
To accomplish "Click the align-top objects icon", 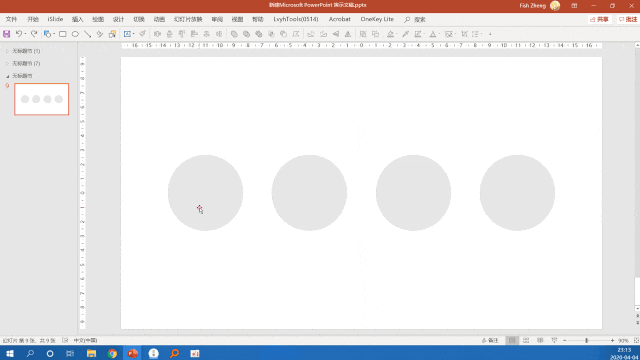I will [x=182, y=34].
